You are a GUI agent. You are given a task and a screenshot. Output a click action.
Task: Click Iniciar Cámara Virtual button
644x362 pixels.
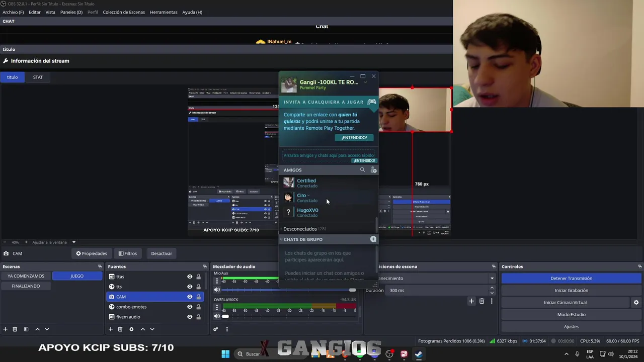566,302
